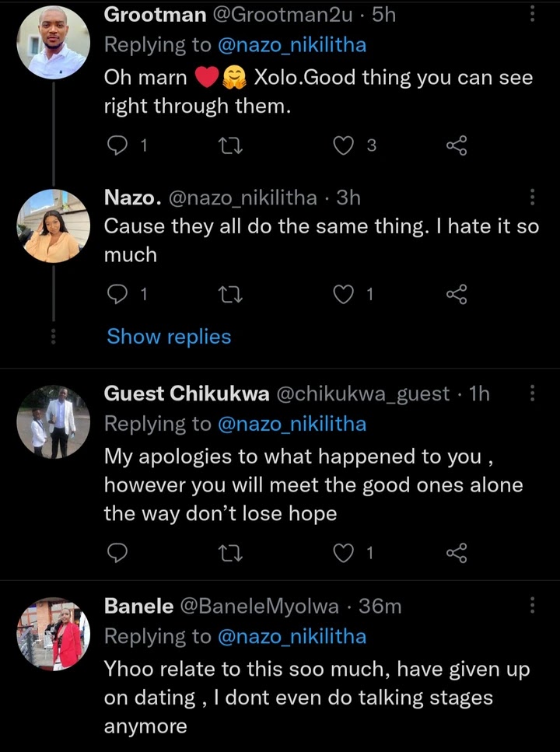
Task: Open more options for Banele's tweet
Action: (x=532, y=606)
